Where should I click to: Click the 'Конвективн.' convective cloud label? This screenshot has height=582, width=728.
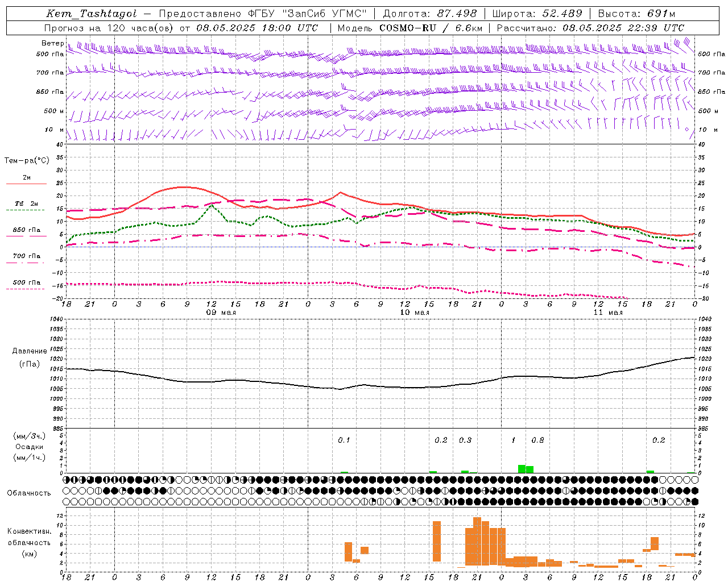click(x=29, y=531)
